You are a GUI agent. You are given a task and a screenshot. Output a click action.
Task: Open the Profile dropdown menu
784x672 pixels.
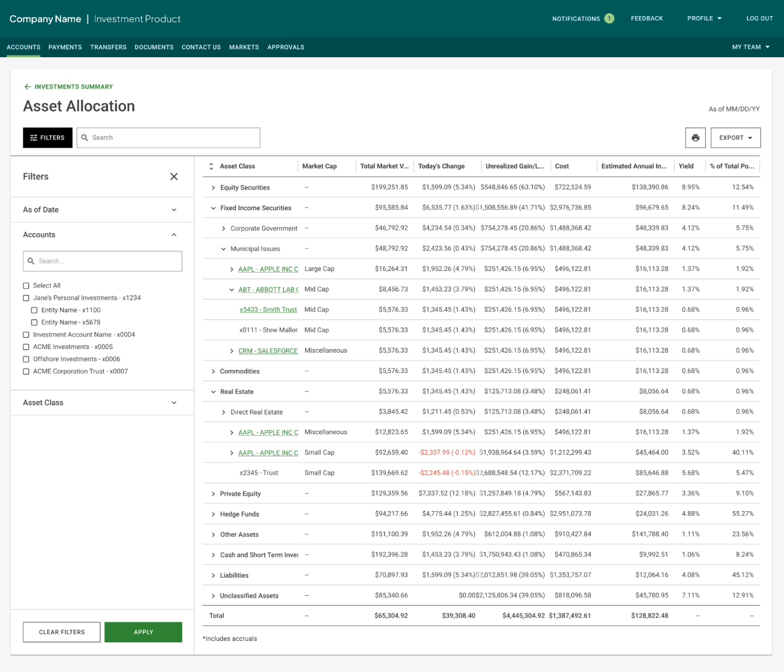pyautogui.click(x=704, y=18)
